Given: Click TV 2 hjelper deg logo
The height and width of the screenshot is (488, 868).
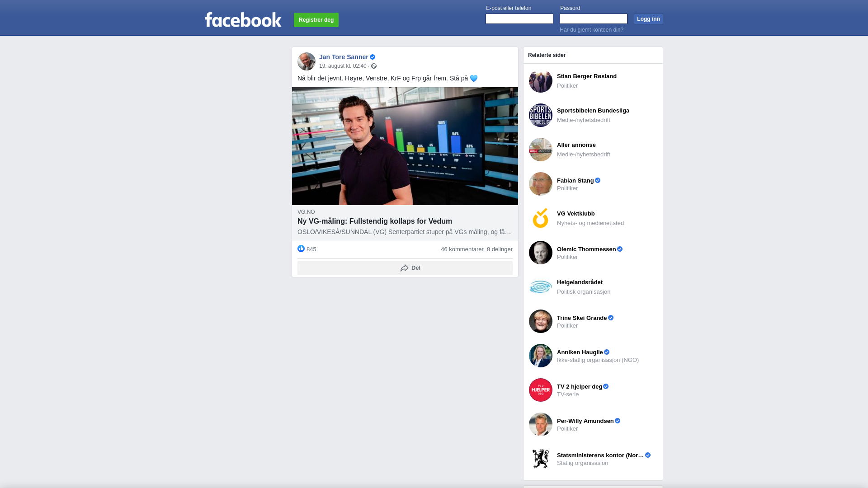Looking at the screenshot, I should 541,390.
